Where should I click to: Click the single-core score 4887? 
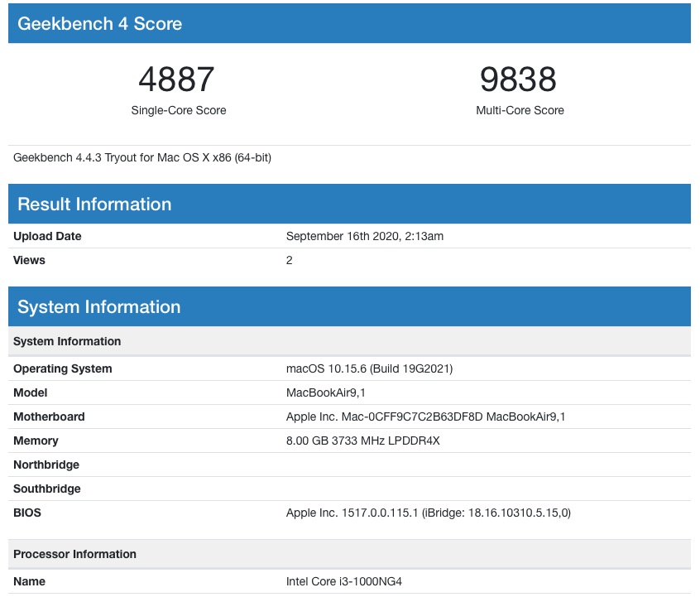177,79
